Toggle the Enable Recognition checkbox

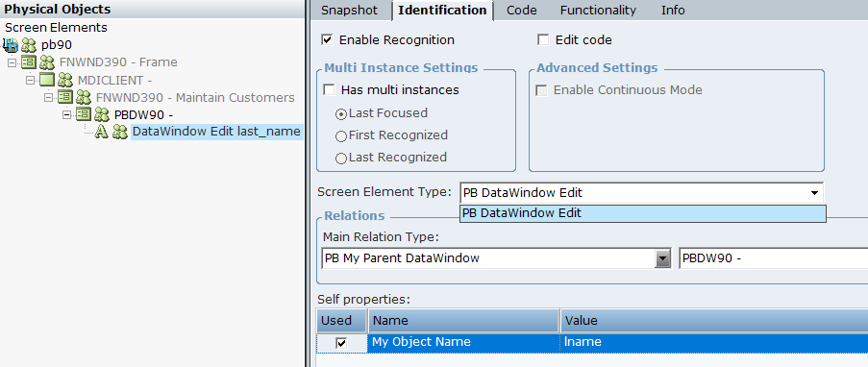tap(327, 39)
